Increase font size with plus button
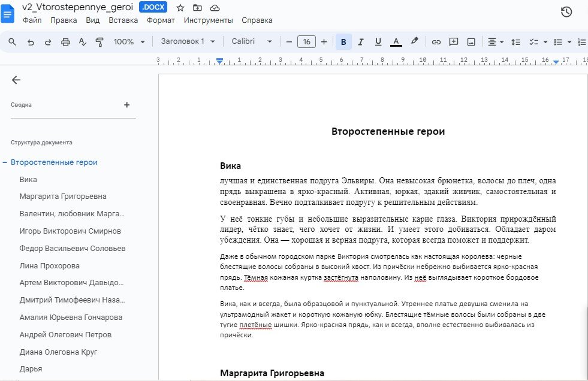588x381 pixels. coord(324,41)
